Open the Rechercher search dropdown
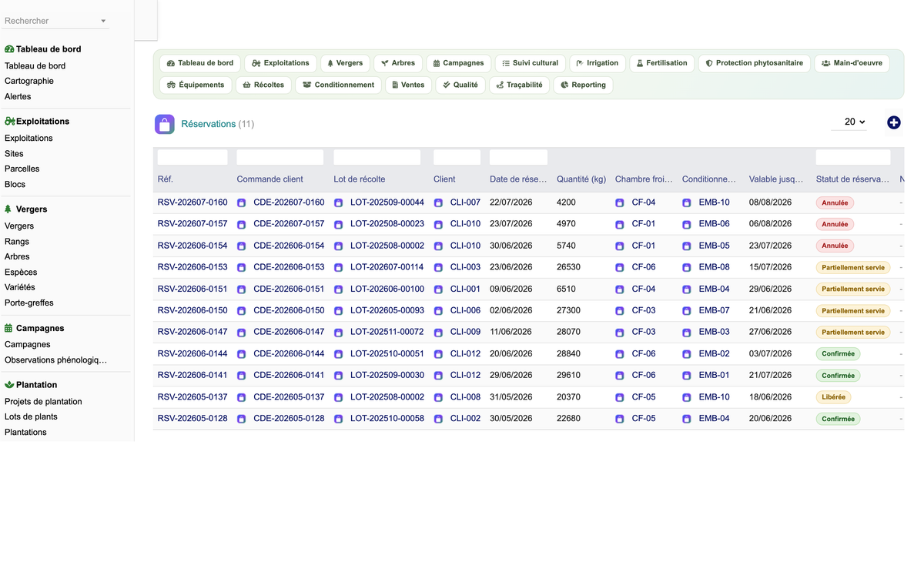924x572 pixels. (x=55, y=21)
